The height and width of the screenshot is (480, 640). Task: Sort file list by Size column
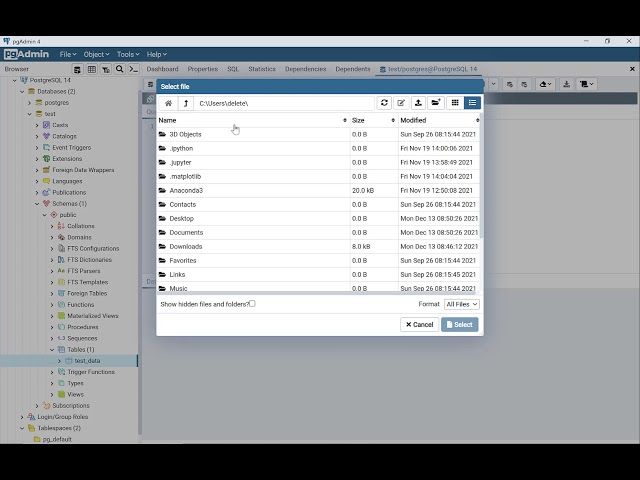373,120
